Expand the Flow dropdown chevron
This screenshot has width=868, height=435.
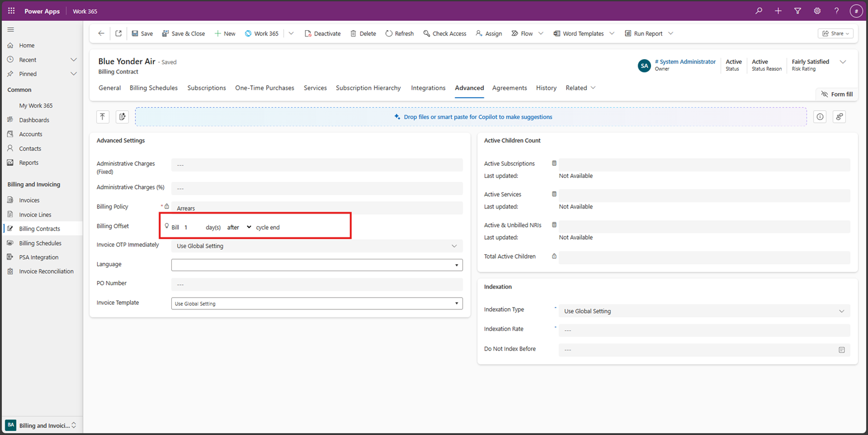click(x=541, y=34)
